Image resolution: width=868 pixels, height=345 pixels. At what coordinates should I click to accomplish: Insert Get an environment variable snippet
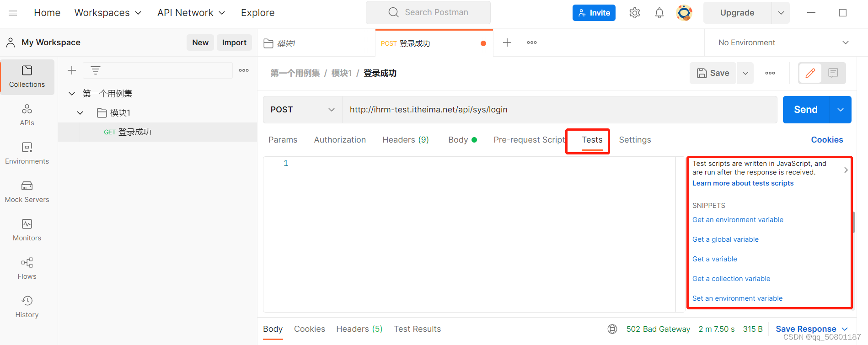(x=738, y=220)
